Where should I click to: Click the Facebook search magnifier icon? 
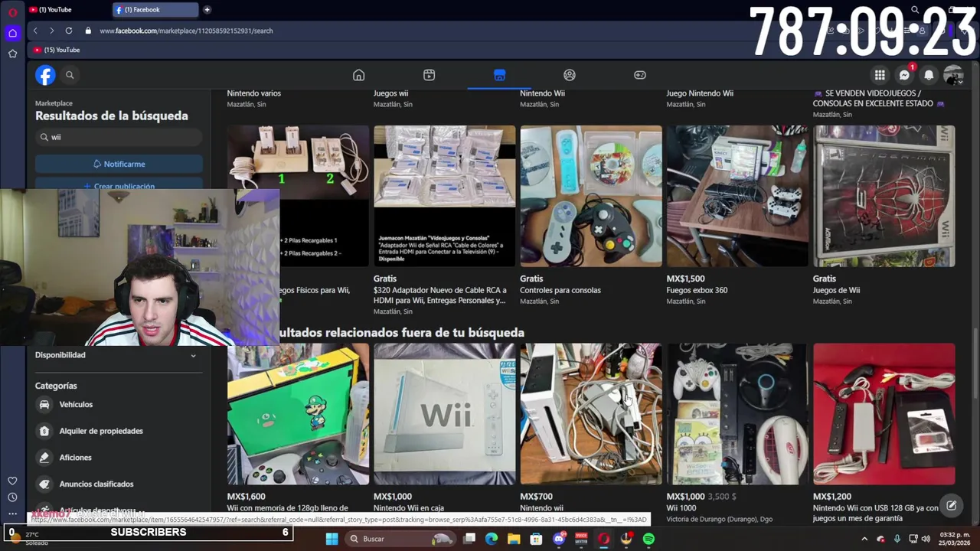70,75
